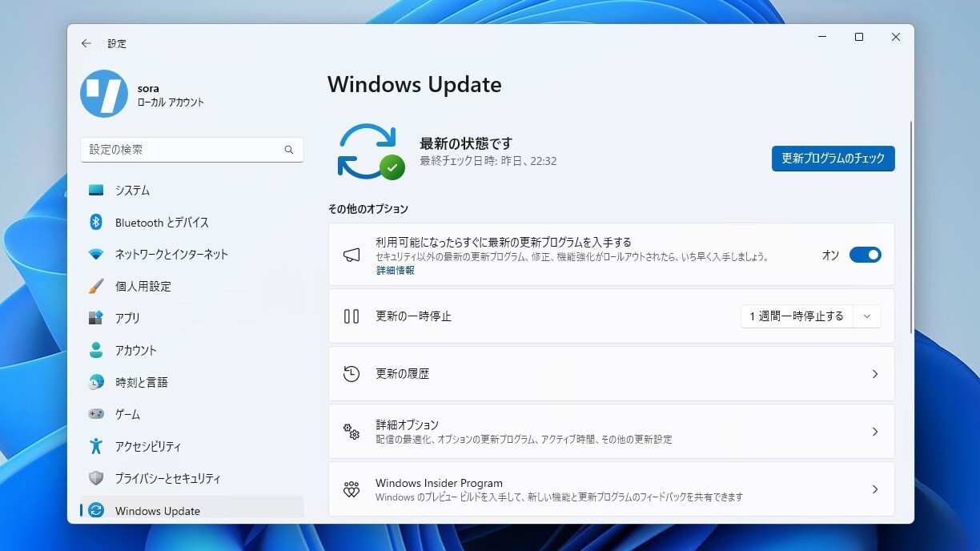
Task: Open アクセシビリティ settings
Action: click(192, 447)
